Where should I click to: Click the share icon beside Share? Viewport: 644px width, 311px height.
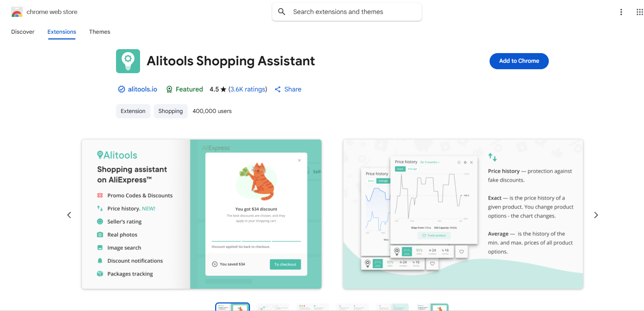278,89
